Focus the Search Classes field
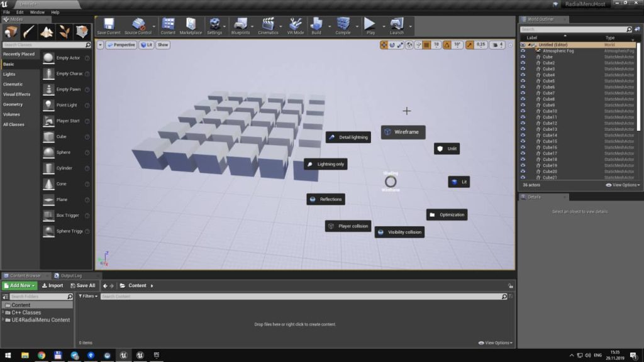644x362 pixels. click(46, 45)
